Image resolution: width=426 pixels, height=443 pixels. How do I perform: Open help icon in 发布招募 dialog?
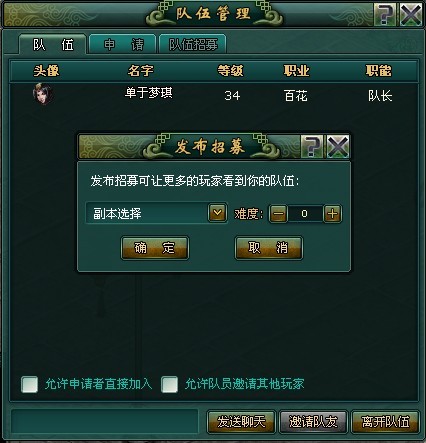click(x=312, y=146)
